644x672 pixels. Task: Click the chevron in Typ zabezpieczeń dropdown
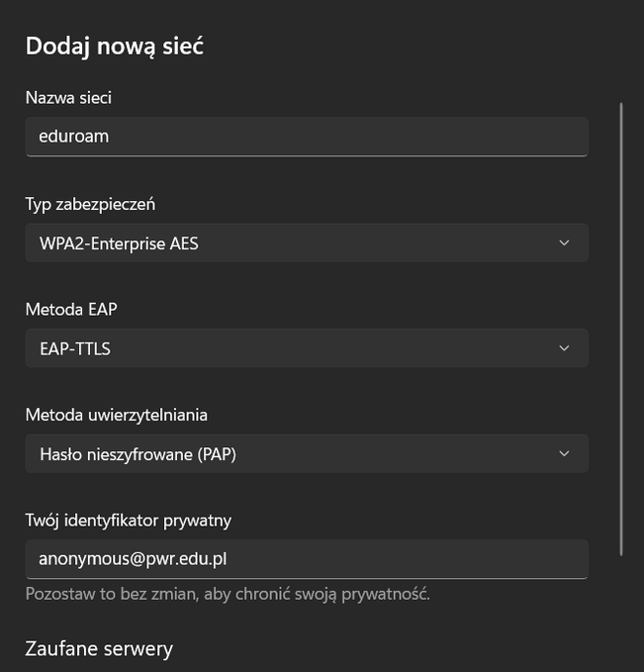564,242
